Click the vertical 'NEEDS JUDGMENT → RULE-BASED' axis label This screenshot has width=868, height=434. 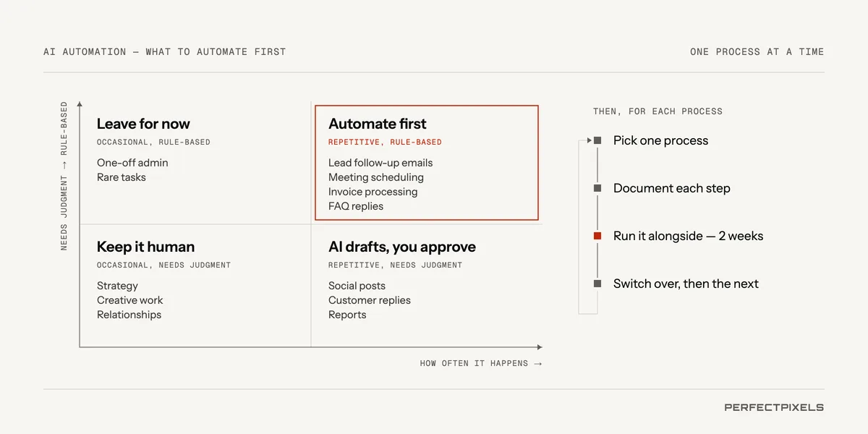64,176
